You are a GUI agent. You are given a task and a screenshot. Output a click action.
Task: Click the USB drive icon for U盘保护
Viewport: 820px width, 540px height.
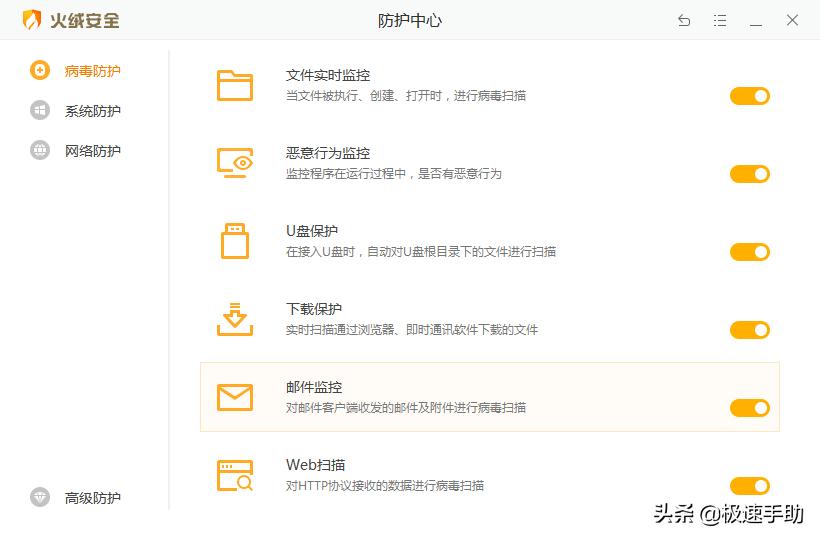pos(235,241)
